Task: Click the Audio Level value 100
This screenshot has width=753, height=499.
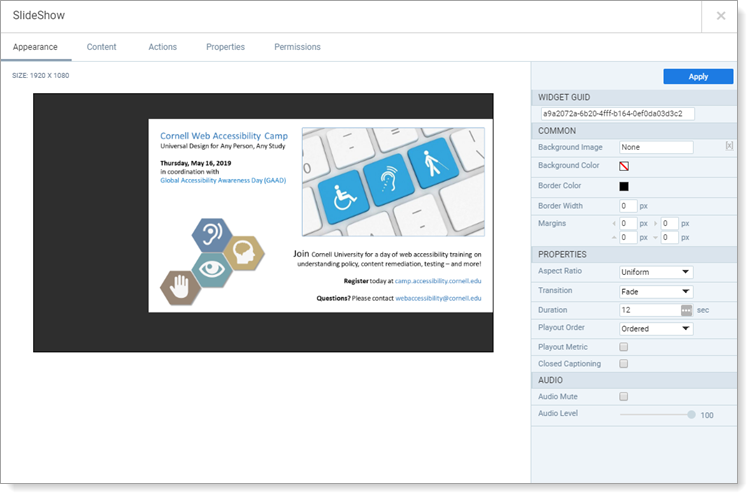Action: (706, 415)
